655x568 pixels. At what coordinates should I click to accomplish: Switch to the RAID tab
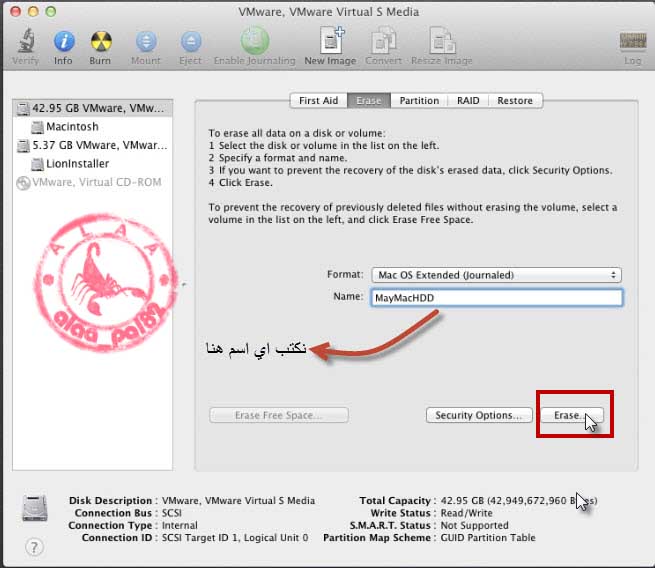[468, 101]
